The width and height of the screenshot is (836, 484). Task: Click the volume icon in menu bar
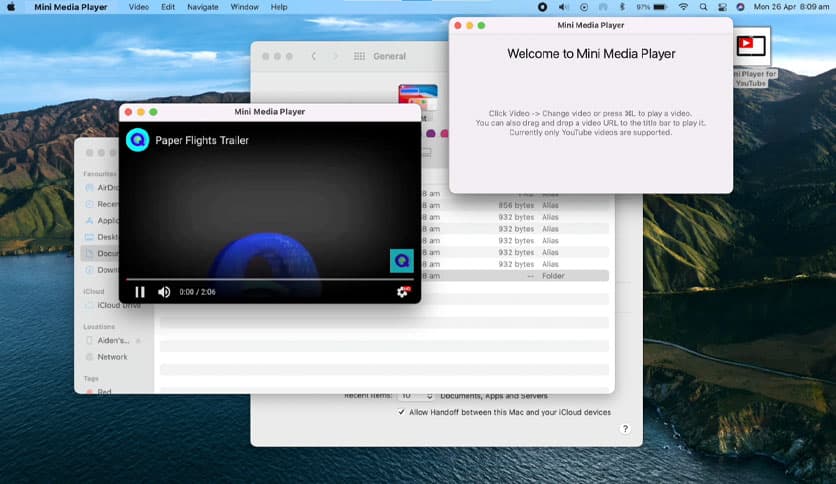[x=563, y=7]
